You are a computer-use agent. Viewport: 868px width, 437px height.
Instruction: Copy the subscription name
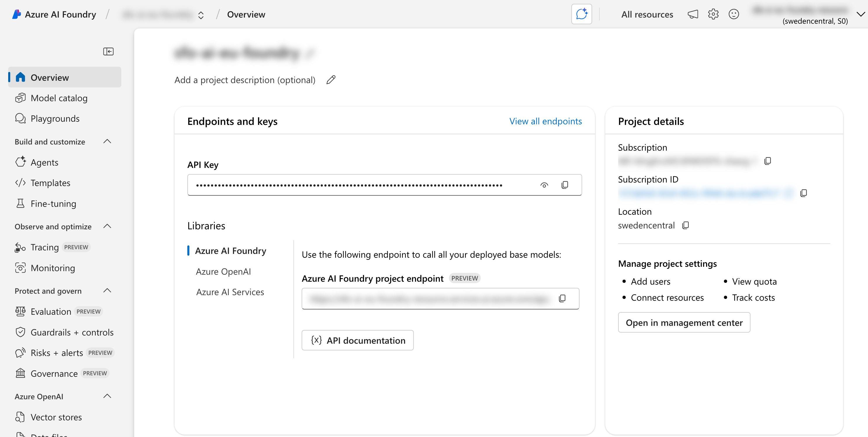point(767,161)
